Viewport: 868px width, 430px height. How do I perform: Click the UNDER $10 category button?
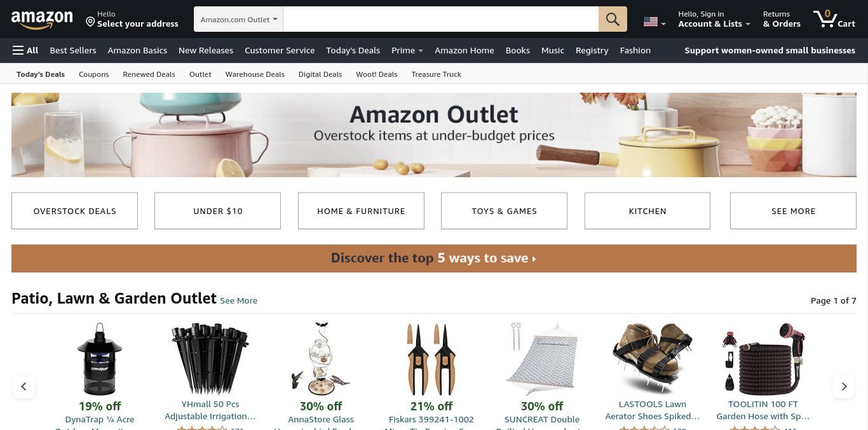pos(218,211)
